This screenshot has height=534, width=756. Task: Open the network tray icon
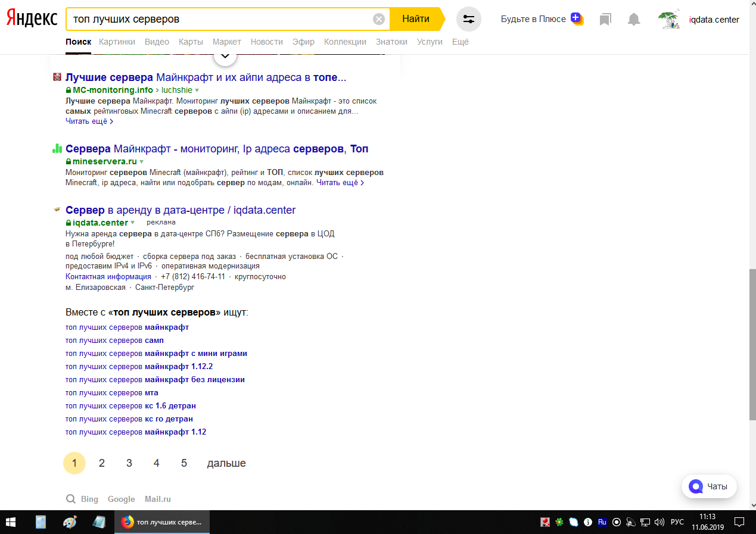click(x=645, y=522)
